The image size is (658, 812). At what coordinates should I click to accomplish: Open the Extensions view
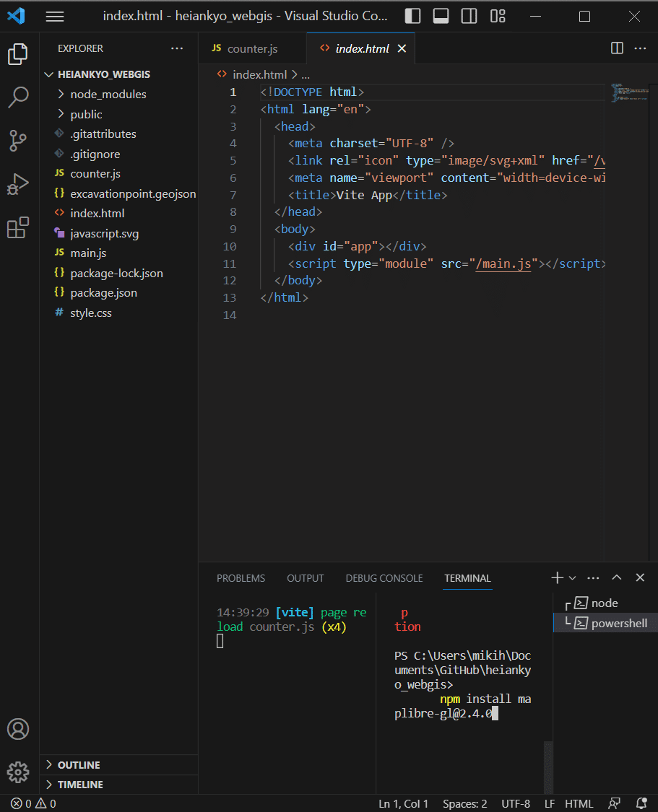(18, 228)
